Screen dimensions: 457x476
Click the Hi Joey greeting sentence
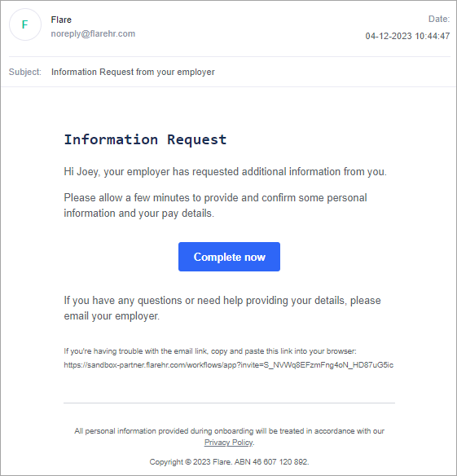click(225, 172)
